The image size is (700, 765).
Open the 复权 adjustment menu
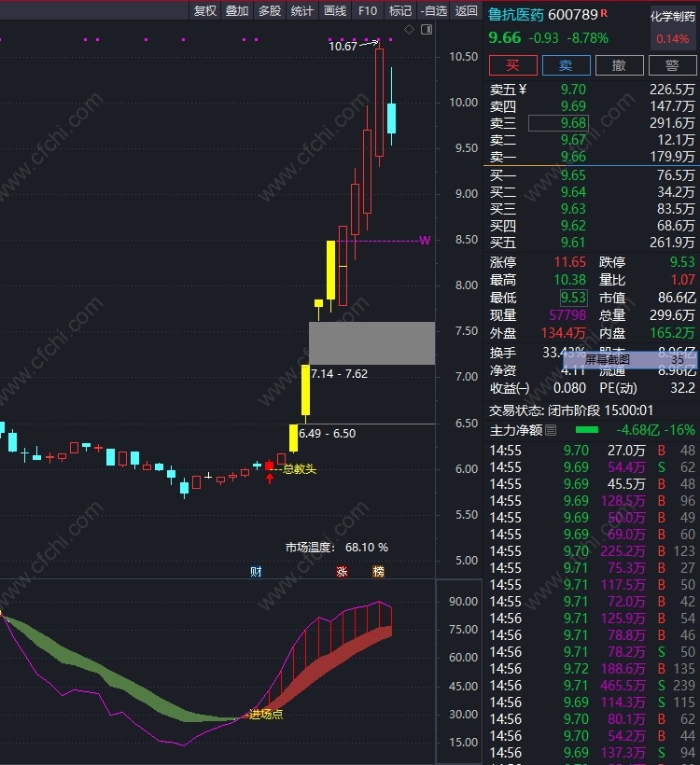tap(205, 11)
